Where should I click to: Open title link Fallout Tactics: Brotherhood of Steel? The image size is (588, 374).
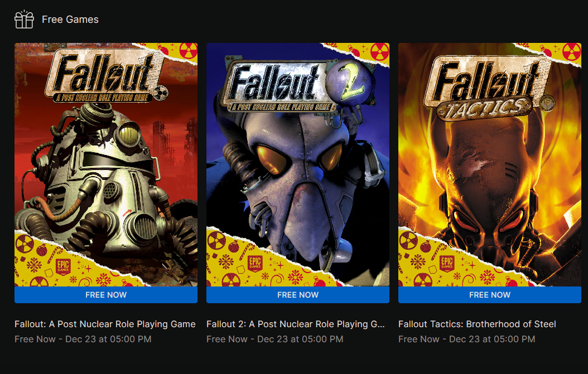(477, 324)
